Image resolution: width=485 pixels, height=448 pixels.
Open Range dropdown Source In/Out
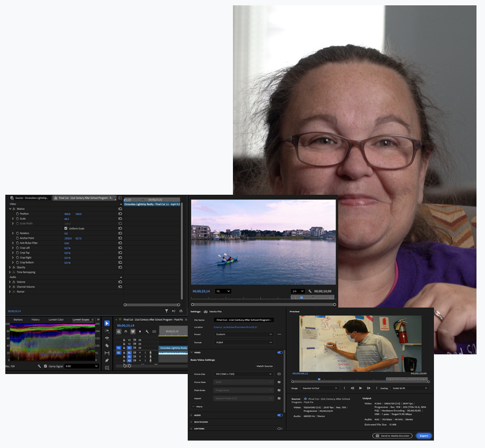point(320,388)
